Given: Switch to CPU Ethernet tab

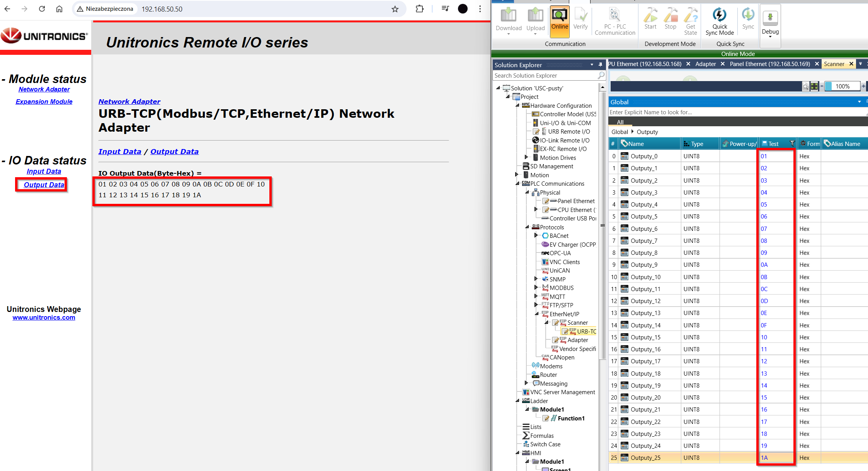Looking at the screenshot, I should [x=645, y=64].
